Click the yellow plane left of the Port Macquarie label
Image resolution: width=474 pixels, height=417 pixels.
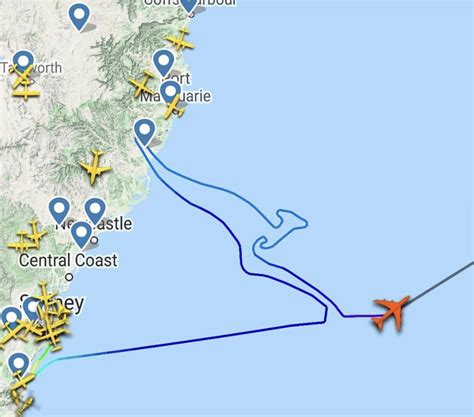pyautogui.click(x=142, y=83)
